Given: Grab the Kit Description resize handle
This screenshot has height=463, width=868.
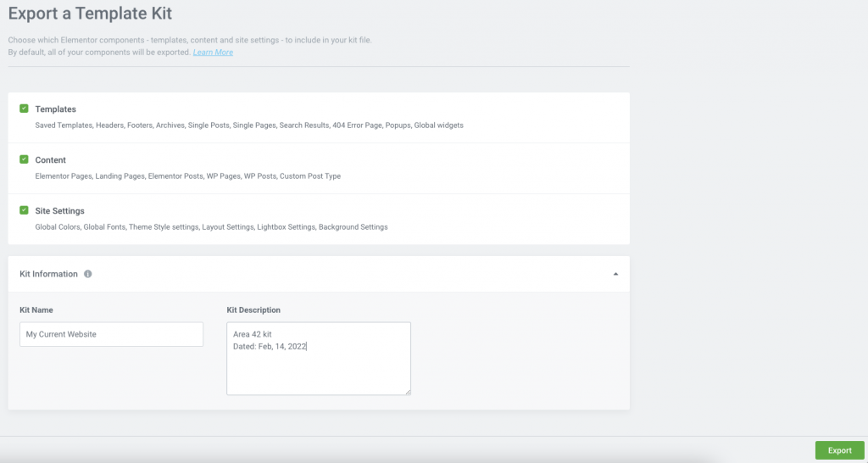Looking at the screenshot, I should tap(408, 392).
